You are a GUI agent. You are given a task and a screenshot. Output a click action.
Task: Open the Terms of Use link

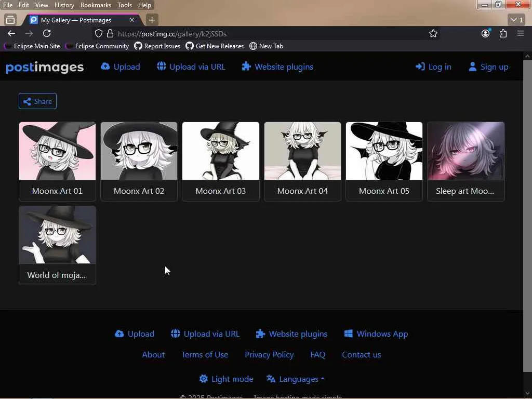[205, 354]
